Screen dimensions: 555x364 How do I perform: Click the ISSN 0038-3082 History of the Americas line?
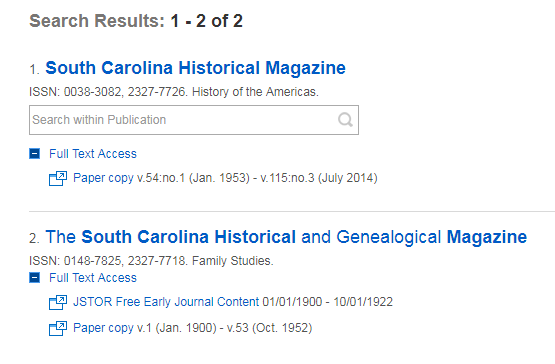click(174, 92)
